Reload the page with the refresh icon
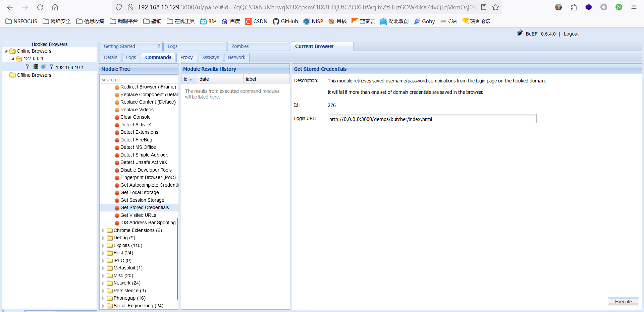 pos(40,7)
